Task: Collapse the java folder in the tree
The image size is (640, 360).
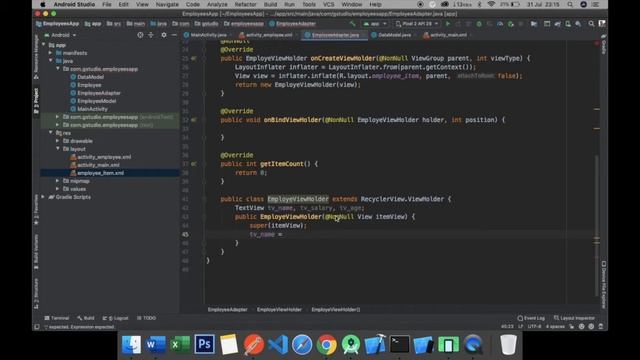Action: [x=51, y=61]
